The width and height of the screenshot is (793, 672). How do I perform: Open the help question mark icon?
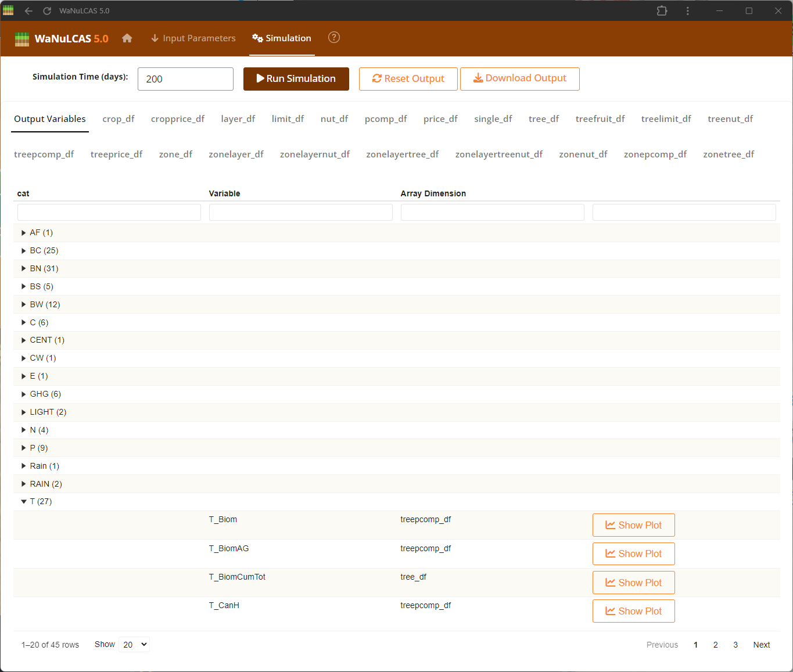333,38
